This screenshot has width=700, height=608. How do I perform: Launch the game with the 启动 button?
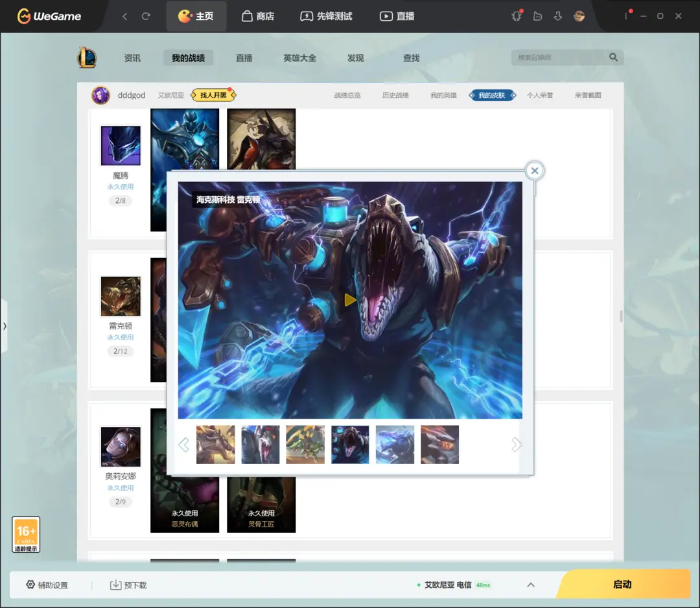point(624,584)
